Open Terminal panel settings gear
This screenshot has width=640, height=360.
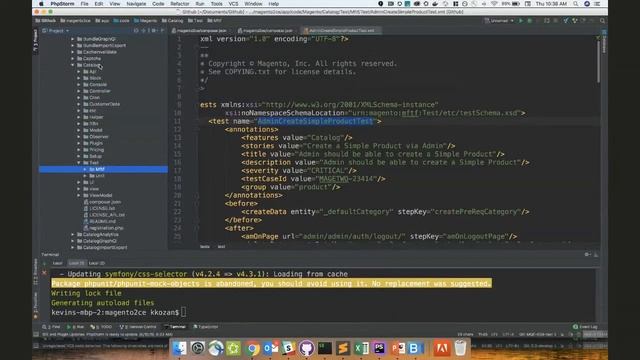(587, 255)
